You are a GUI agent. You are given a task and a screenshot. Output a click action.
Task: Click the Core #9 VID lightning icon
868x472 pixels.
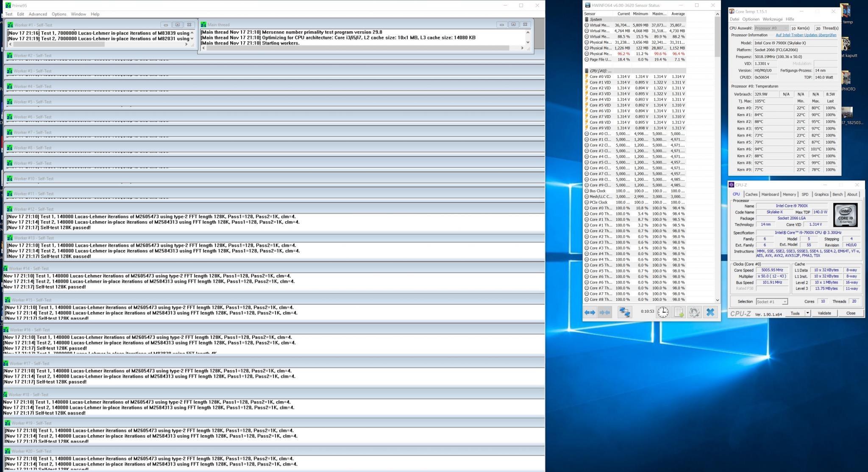tap(587, 128)
